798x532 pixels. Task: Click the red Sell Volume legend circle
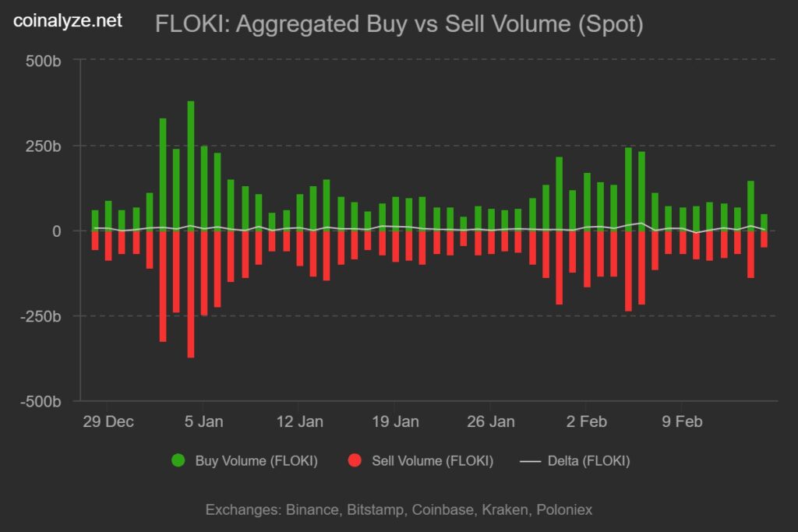pos(355,460)
